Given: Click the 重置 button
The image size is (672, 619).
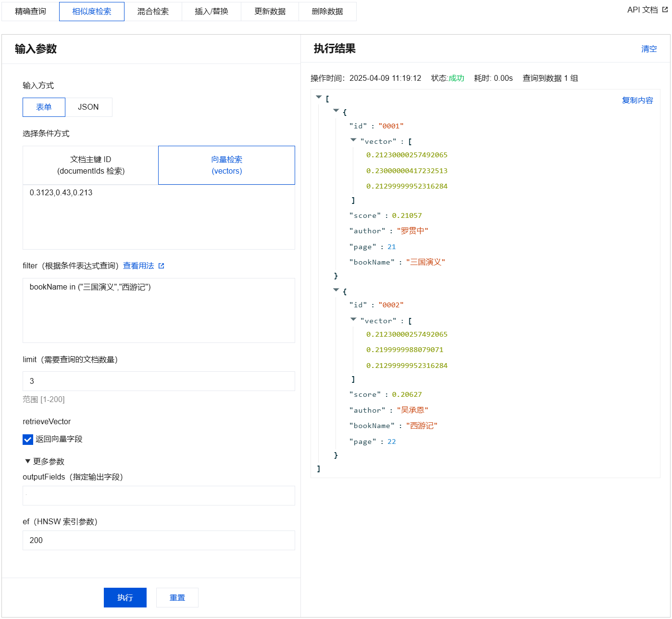Looking at the screenshot, I should point(177,597).
